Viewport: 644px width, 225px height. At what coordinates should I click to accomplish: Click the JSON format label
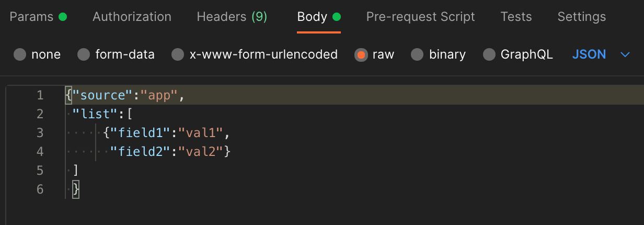(x=589, y=54)
